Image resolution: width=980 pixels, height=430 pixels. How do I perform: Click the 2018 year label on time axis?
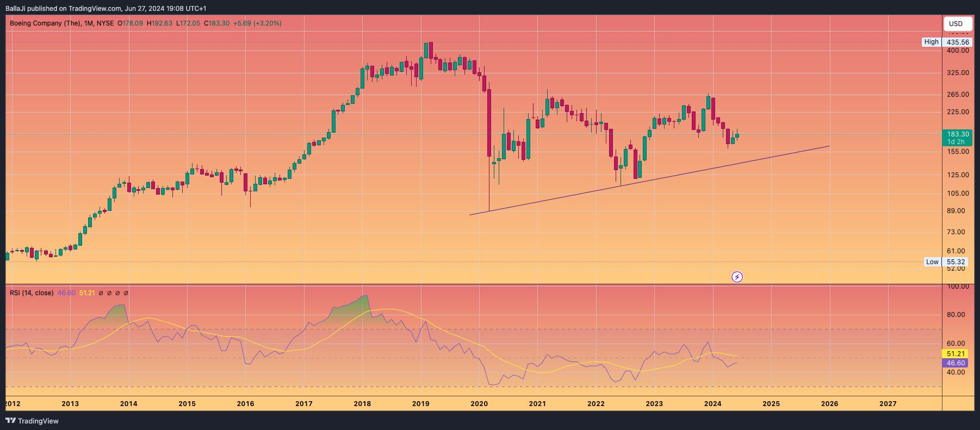point(362,403)
